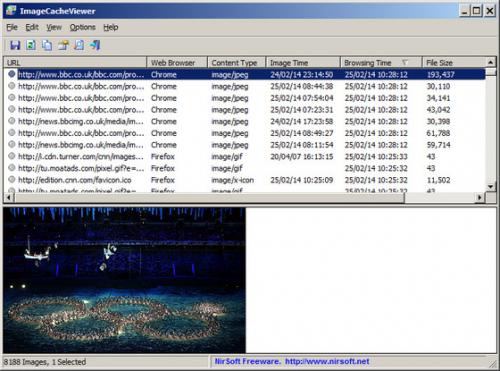
Task: Click image time 25/02/14 07:23:31
Action: 302,110
